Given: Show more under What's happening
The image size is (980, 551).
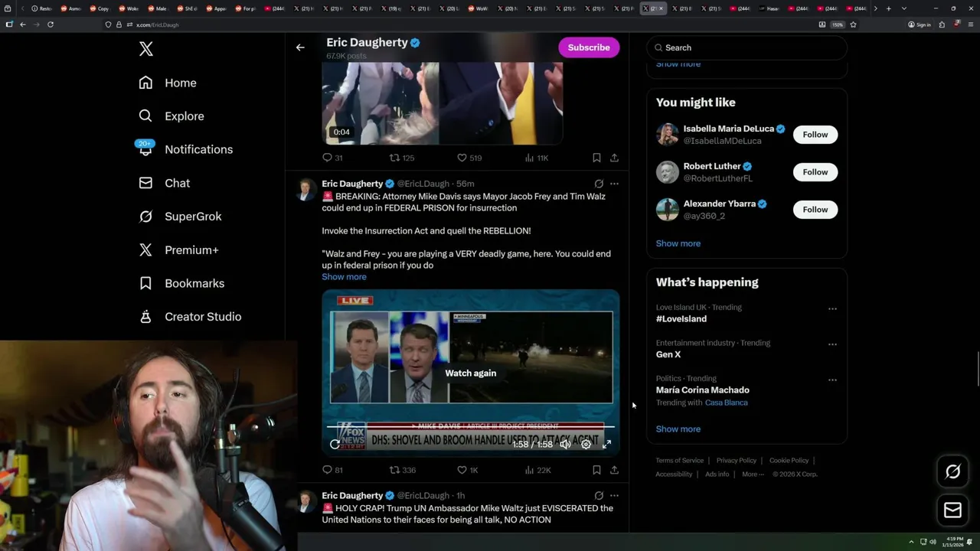Looking at the screenshot, I should pos(678,429).
